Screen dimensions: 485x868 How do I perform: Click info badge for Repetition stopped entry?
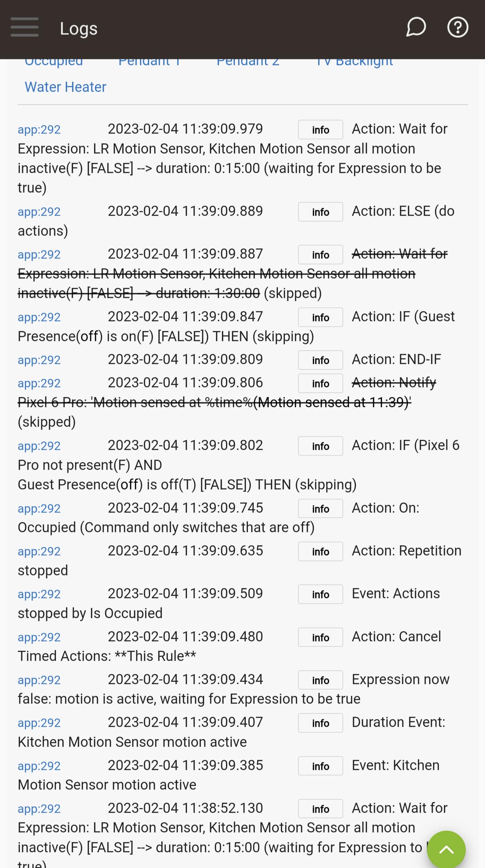click(320, 552)
